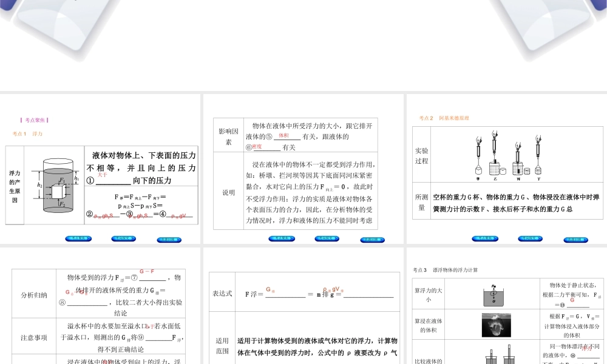Click the middle blue button on the 浮力 slide

(123, 238)
